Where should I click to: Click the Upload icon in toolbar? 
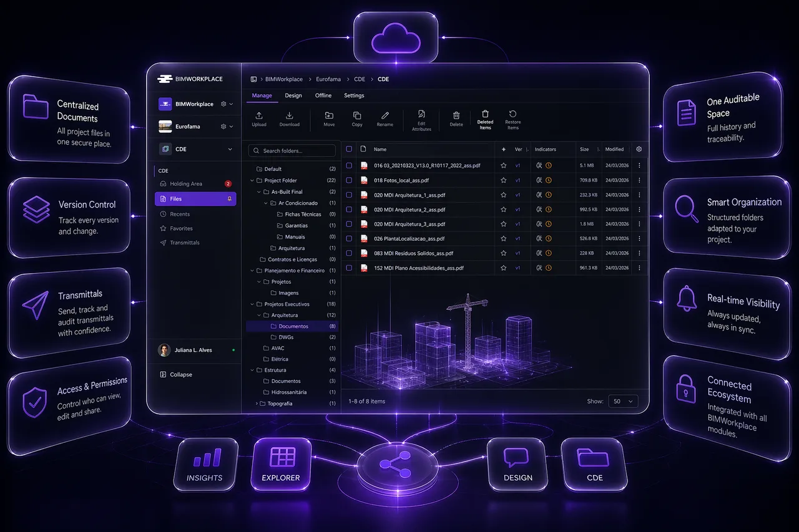[259, 116]
